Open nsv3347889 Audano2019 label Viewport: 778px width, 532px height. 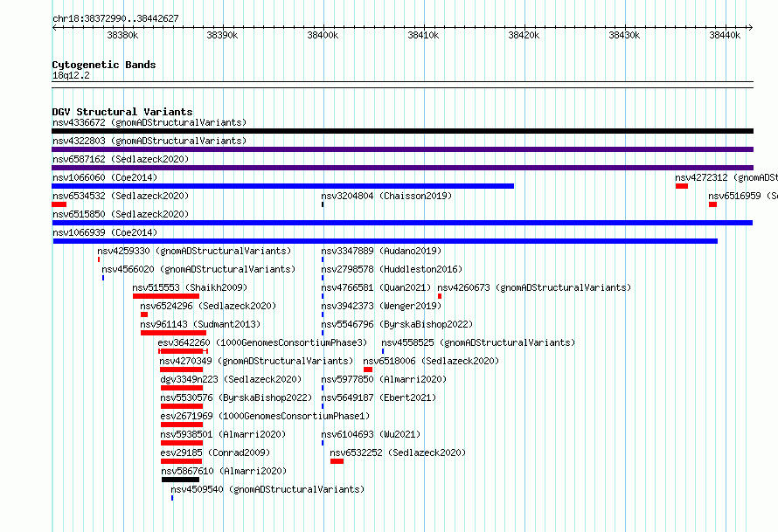(x=381, y=251)
